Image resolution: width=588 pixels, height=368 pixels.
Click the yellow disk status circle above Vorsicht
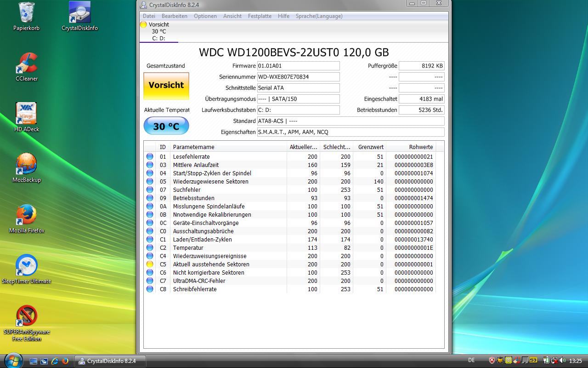(x=143, y=24)
